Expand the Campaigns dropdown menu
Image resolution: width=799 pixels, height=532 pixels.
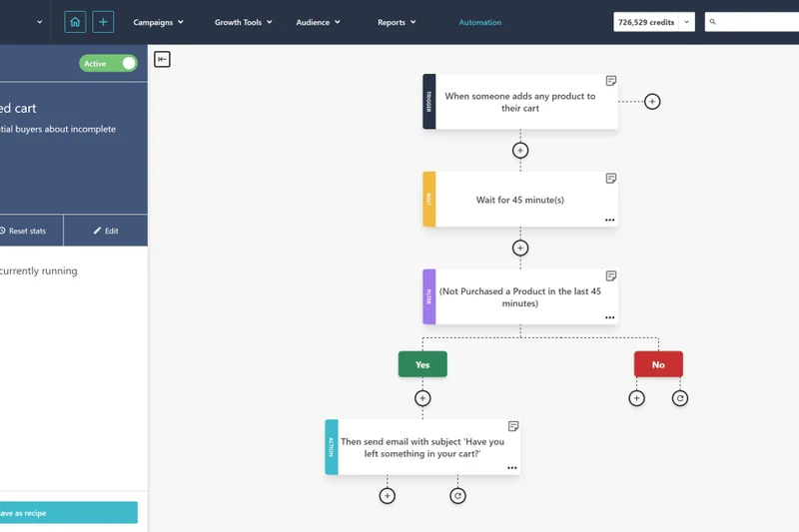(158, 22)
